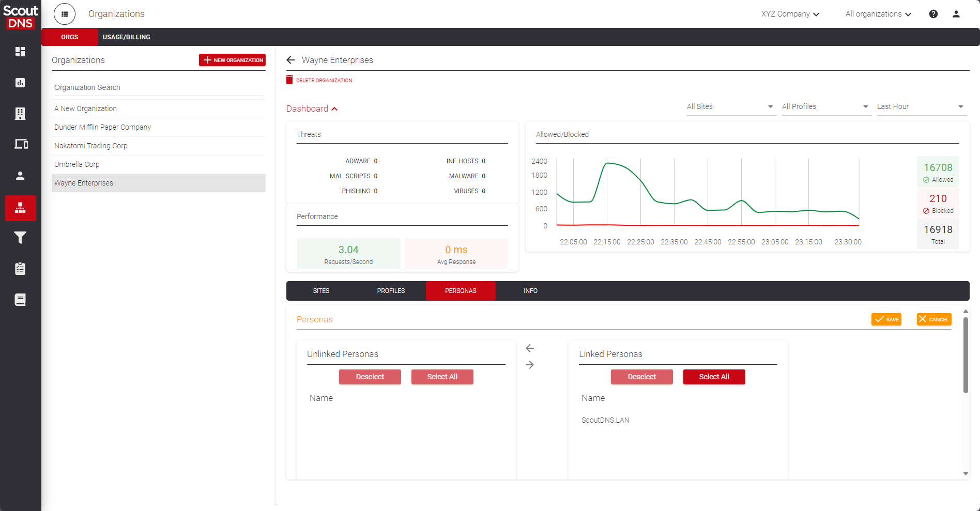Move personas left with the left arrow
Viewport: 980px width, 511px height.
tap(530, 348)
